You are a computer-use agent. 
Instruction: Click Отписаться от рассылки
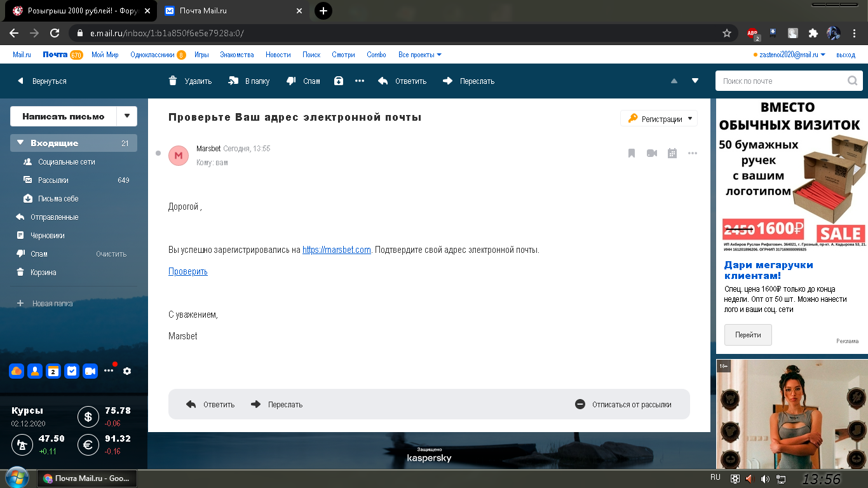[x=623, y=404]
